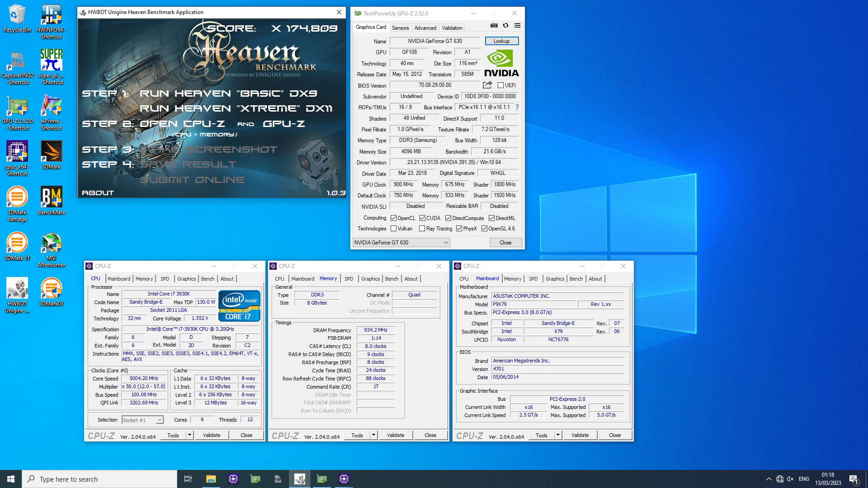Toggle Ray Tracing checkbox
Screen dimensions: 868x488
422,229
